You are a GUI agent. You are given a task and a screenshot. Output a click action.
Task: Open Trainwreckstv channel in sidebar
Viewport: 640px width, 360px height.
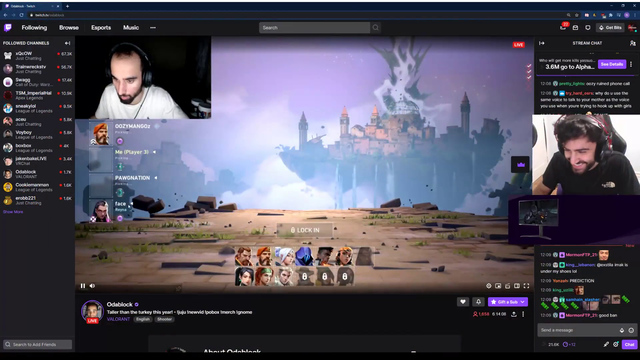point(37,69)
